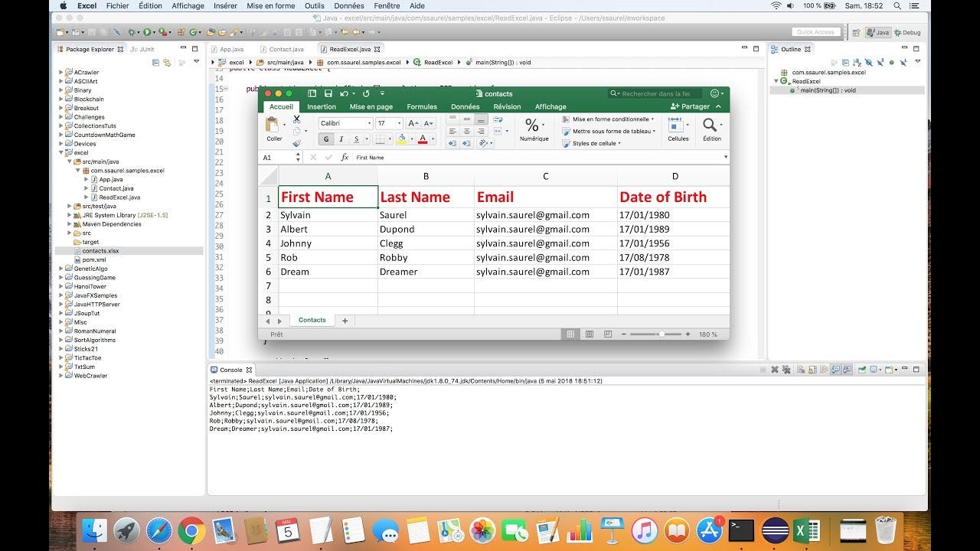Image resolution: width=980 pixels, height=551 pixels.
Task: Toggle top vertical alignment in Excel ribbon
Action: click(x=452, y=119)
